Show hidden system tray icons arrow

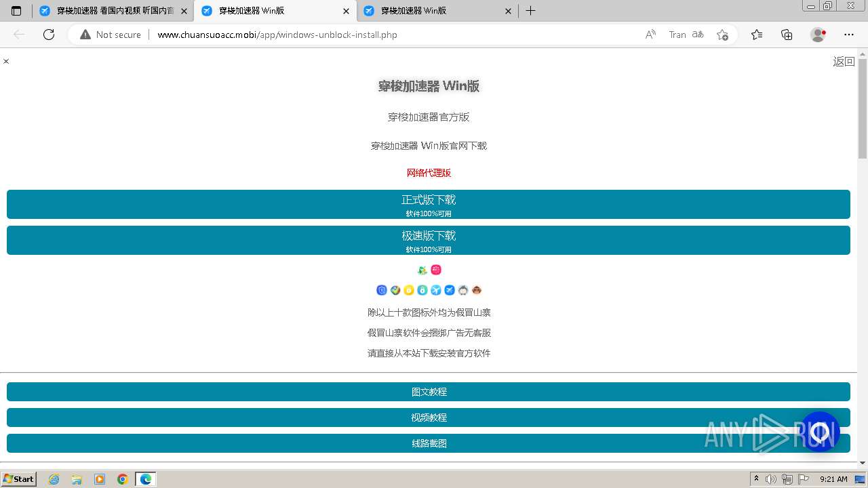pyautogui.click(x=756, y=479)
